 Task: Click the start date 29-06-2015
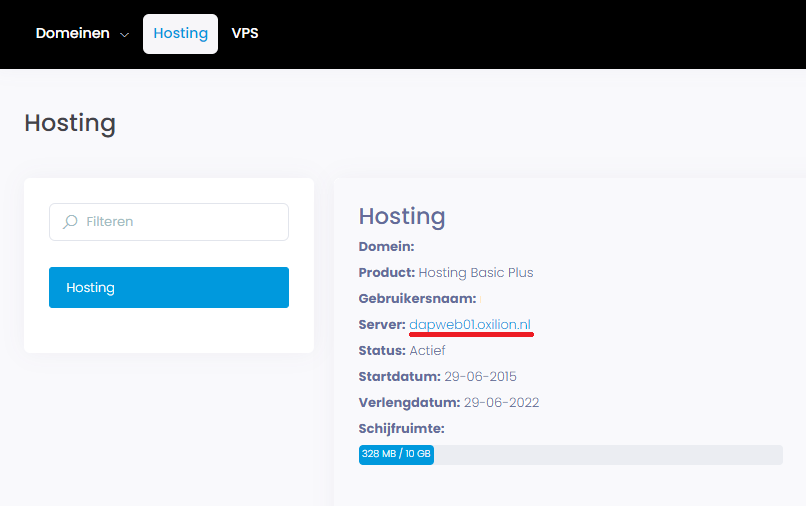[x=480, y=376]
